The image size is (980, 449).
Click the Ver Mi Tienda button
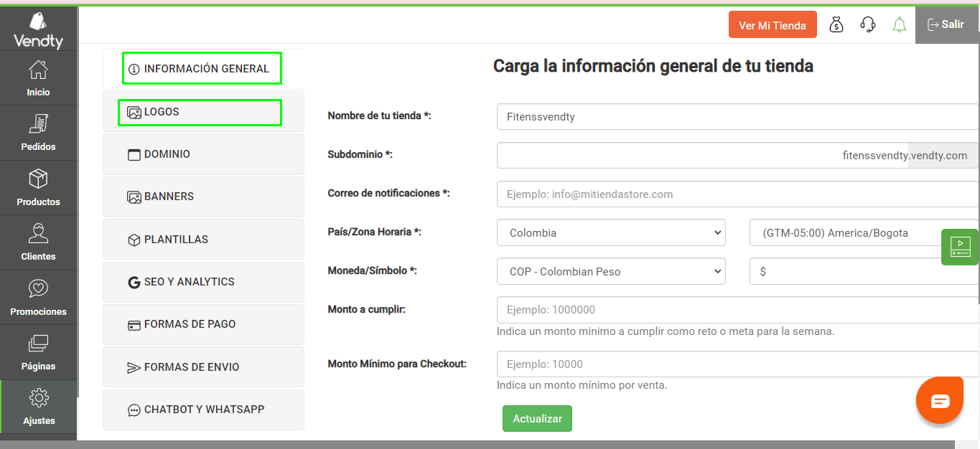(773, 24)
